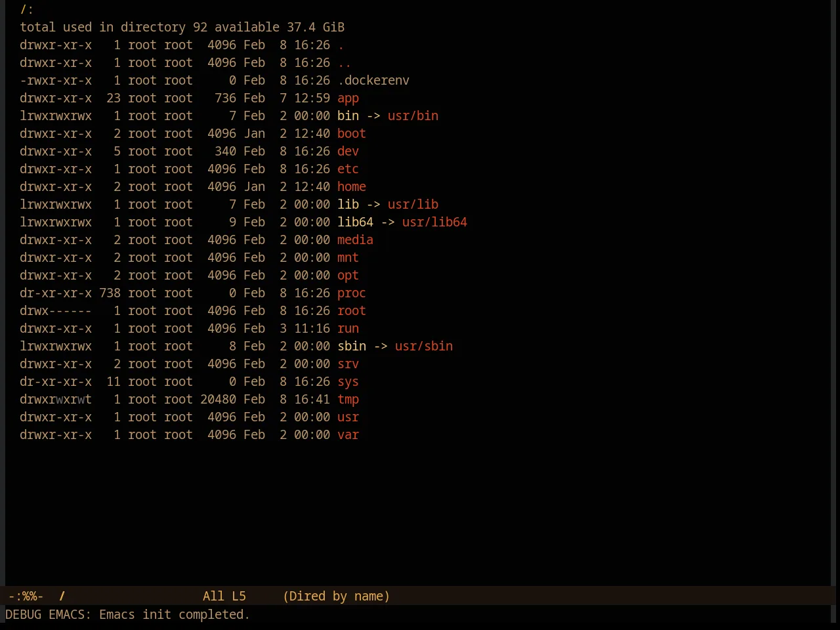Click the sbin symlink name

352,346
